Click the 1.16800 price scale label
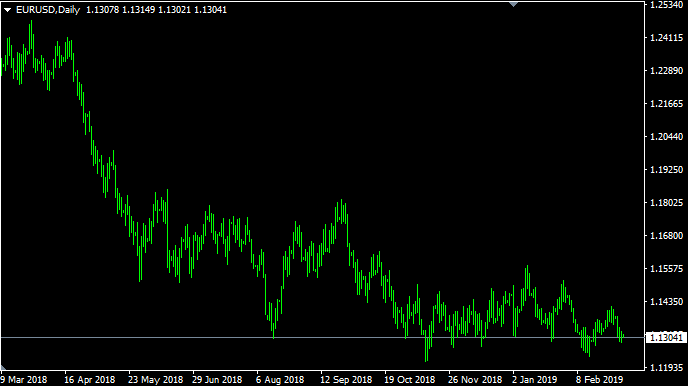 666,236
